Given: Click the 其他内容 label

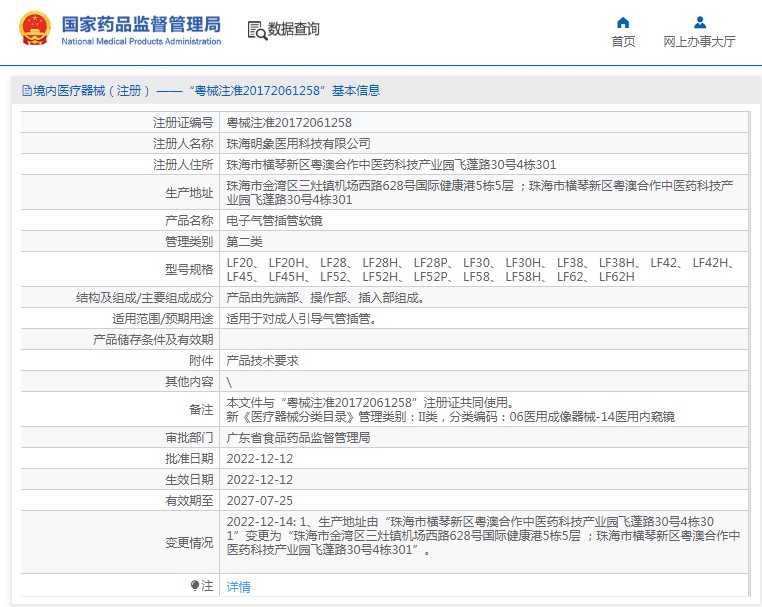Looking at the screenshot, I should 189,382.
